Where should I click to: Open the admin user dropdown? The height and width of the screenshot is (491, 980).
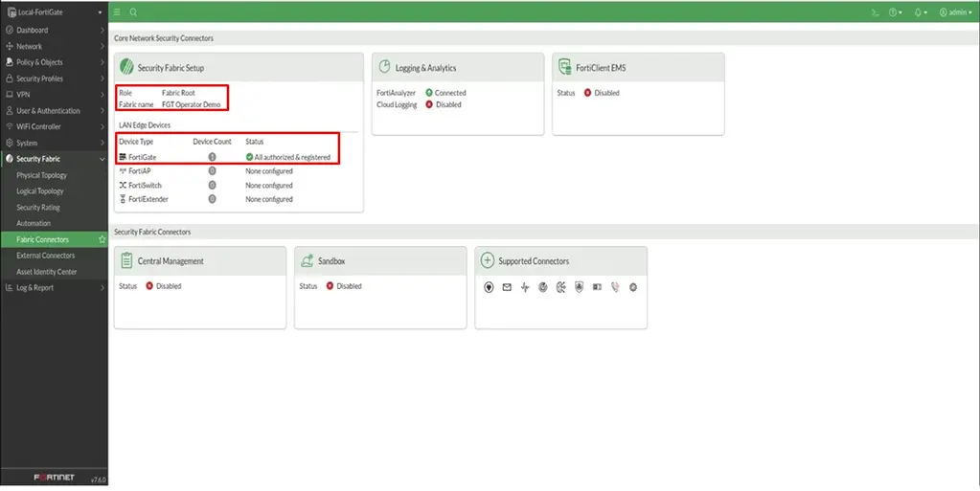pos(956,11)
